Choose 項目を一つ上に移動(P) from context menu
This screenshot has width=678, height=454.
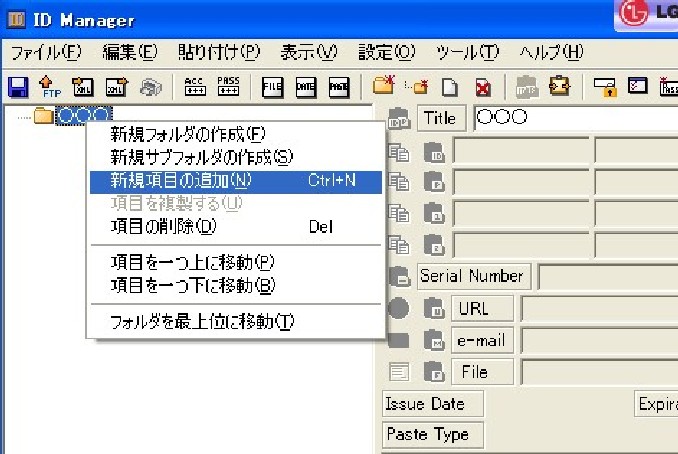coord(236,262)
